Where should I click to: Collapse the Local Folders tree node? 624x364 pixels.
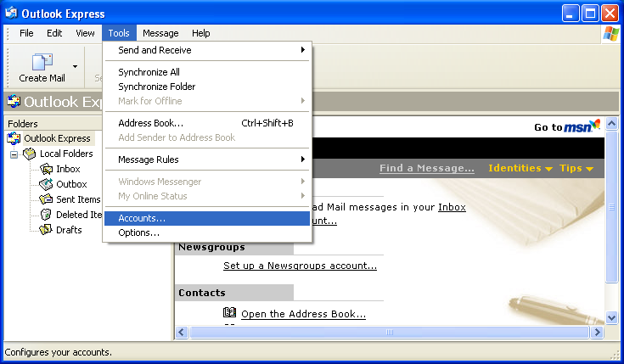[14, 154]
